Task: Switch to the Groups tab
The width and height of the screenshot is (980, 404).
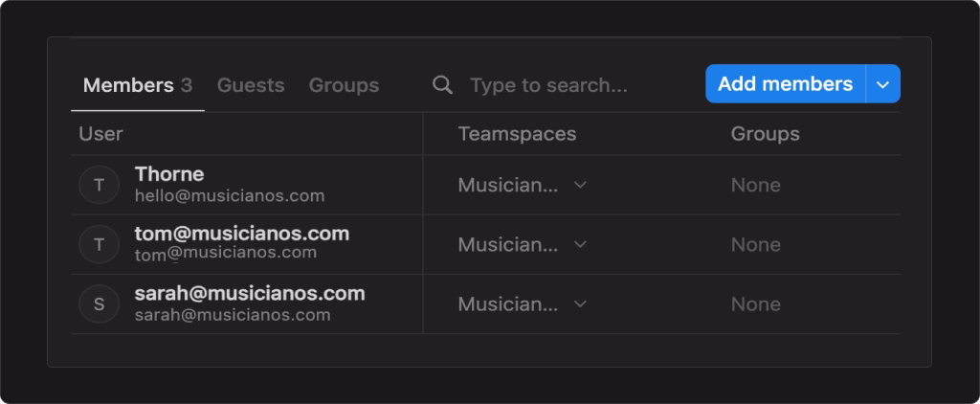Action: click(x=344, y=85)
